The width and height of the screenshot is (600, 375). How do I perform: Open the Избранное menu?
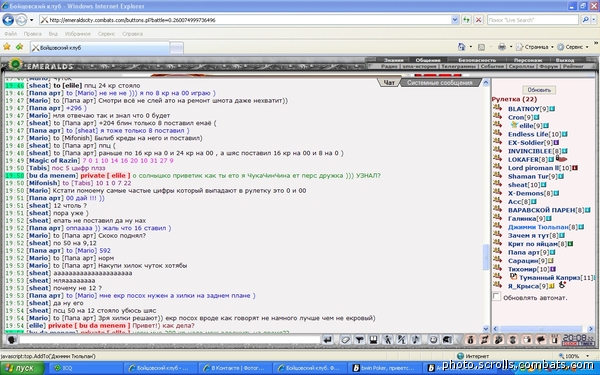tap(78, 34)
